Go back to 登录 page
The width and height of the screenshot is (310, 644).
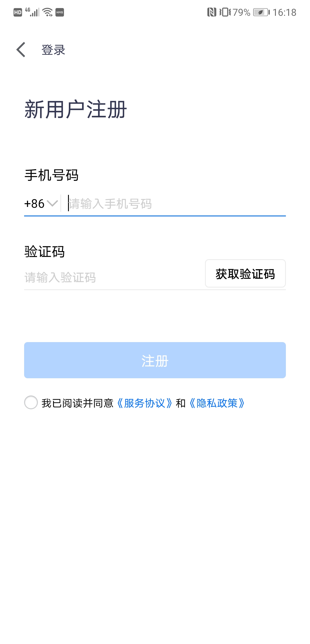[53, 50]
